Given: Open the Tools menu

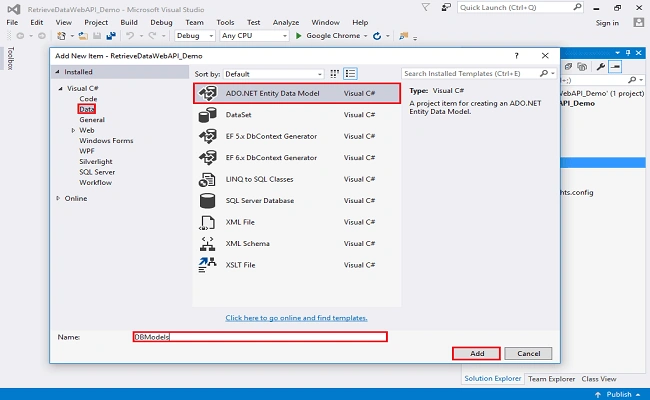Looking at the screenshot, I should click(x=225, y=22).
